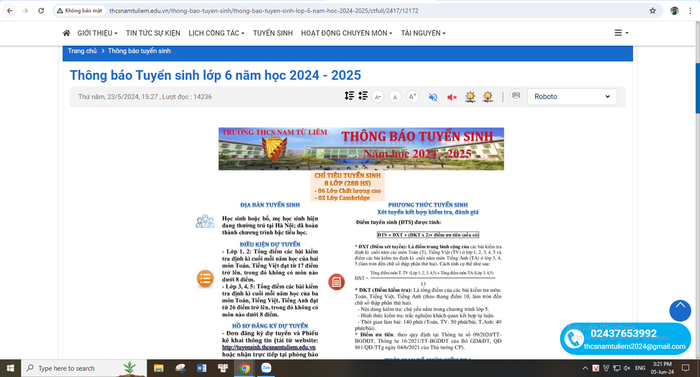Go to the home icon in navigation

pos(66,33)
